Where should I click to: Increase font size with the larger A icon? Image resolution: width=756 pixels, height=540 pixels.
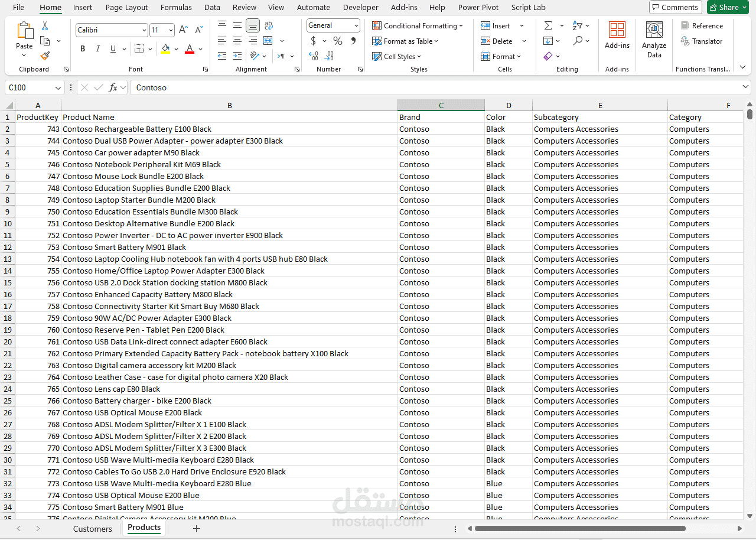pos(183,30)
